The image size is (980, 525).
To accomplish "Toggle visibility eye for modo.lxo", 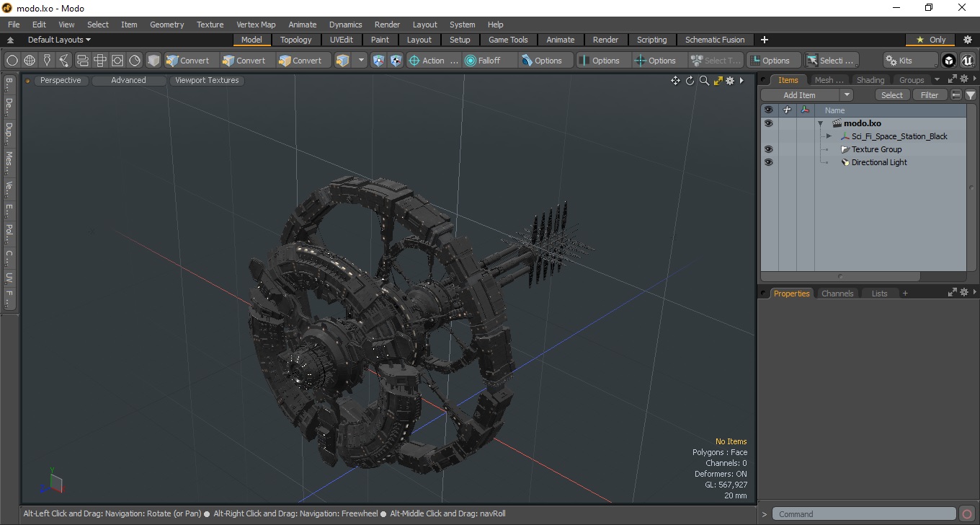I will tap(768, 123).
